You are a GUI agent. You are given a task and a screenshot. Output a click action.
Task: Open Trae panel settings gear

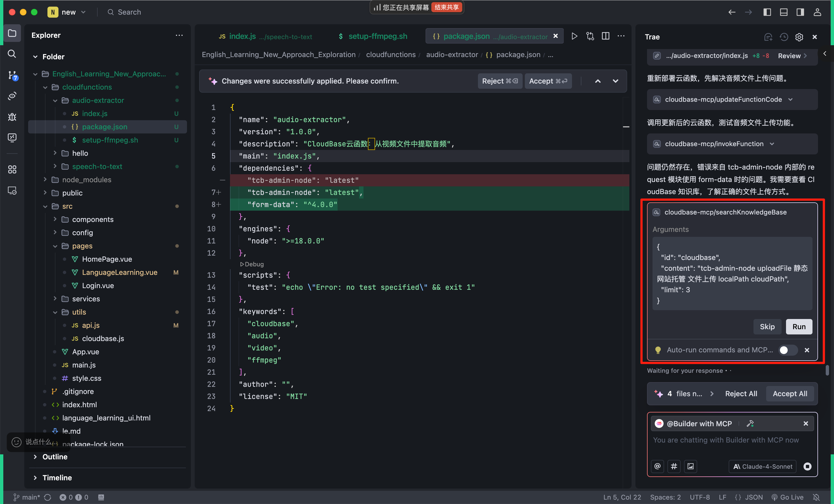click(799, 37)
